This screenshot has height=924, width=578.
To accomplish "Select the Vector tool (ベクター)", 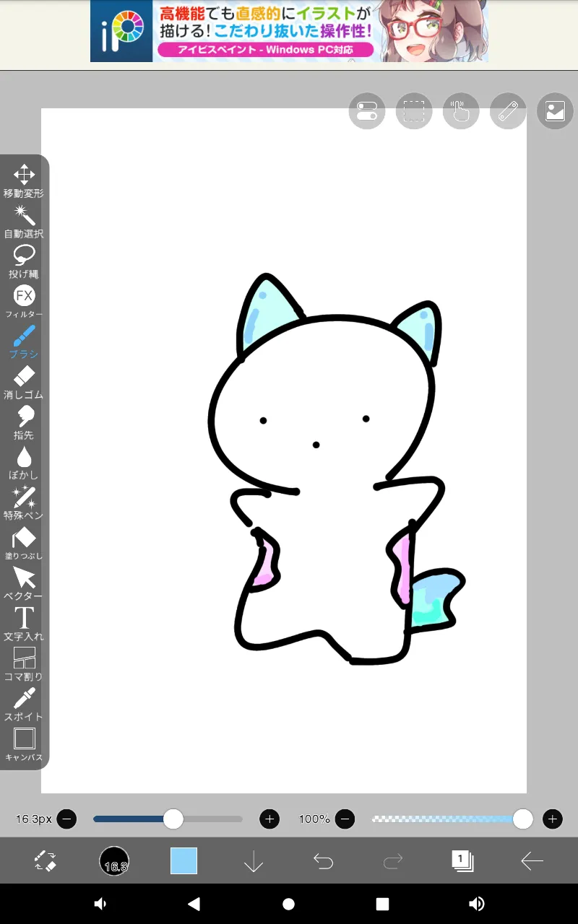I will pos(24,584).
